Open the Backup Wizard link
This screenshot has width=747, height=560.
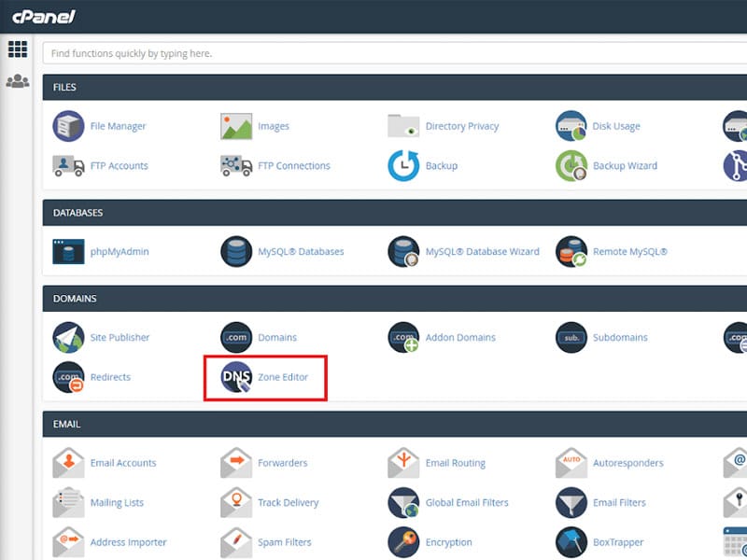[625, 166]
